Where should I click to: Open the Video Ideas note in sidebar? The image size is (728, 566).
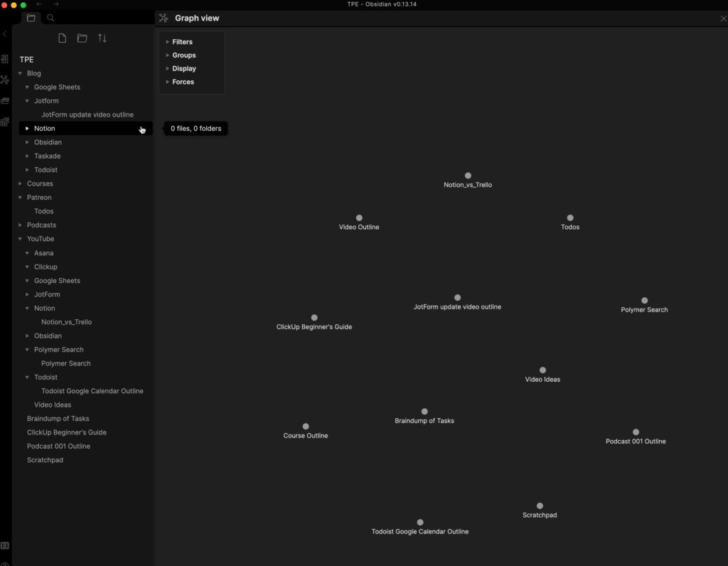53,405
